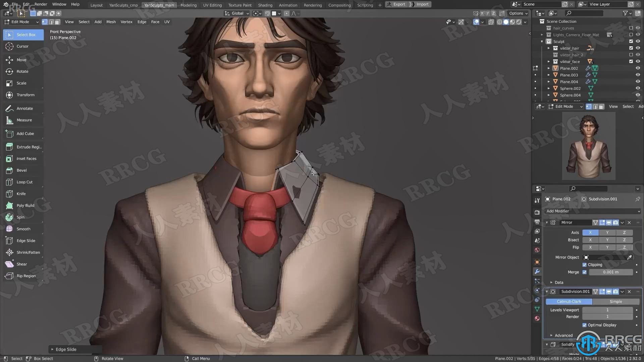Open the Edit Mode dropdown in main viewport
The width and height of the screenshot is (644, 362).
(22, 22)
